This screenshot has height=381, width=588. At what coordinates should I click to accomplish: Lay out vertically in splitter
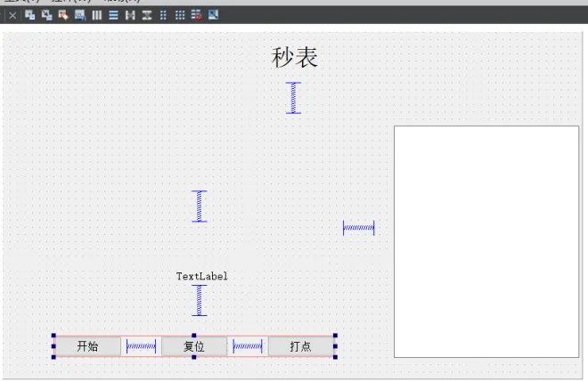pos(147,15)
